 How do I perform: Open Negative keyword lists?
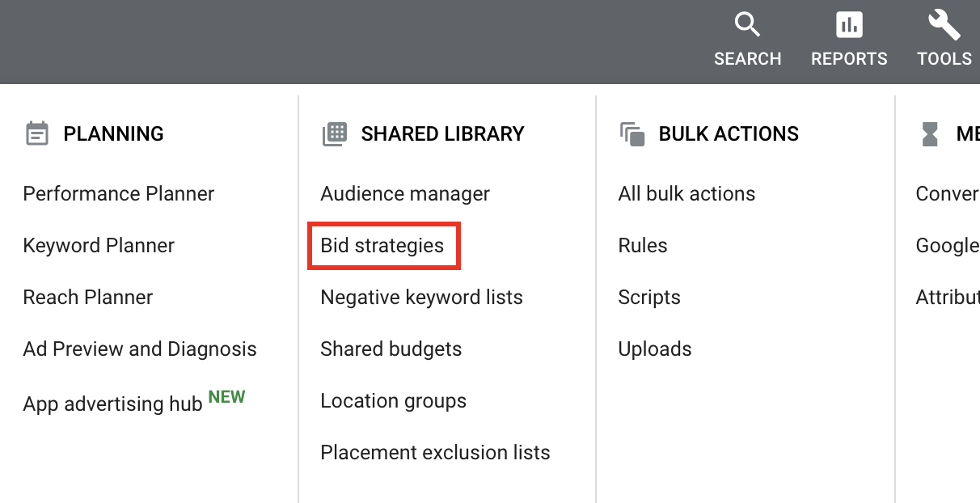pyautogui.click(x=421, y=298)
